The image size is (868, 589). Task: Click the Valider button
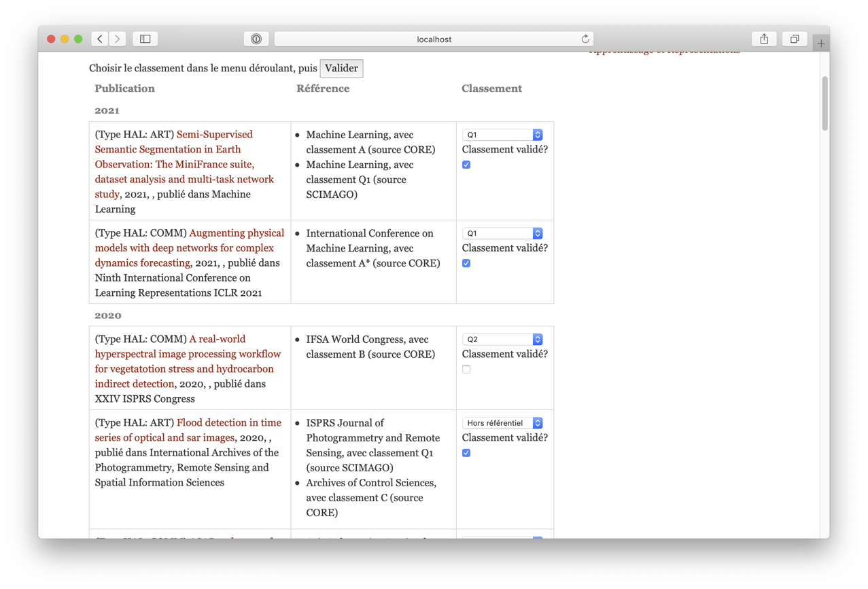pos(341,68)
